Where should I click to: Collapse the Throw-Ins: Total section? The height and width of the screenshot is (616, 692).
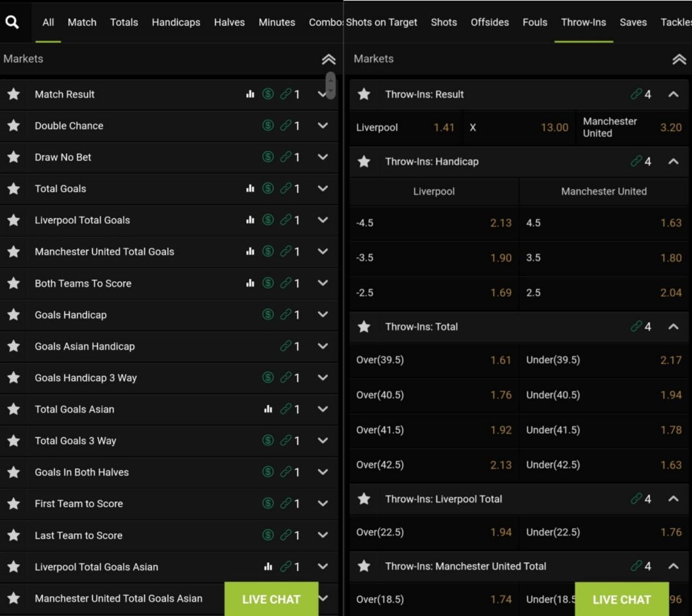(x=673, y=326)
